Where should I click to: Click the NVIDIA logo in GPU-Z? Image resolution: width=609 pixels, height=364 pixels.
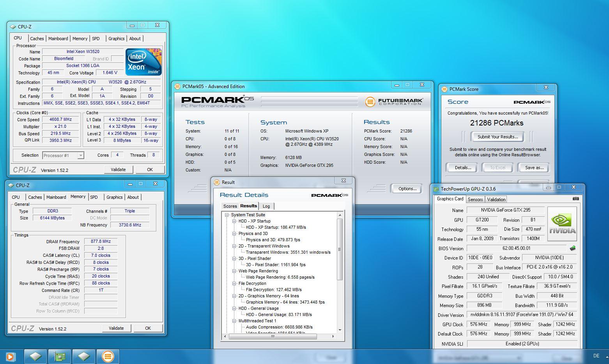[562, 224]
